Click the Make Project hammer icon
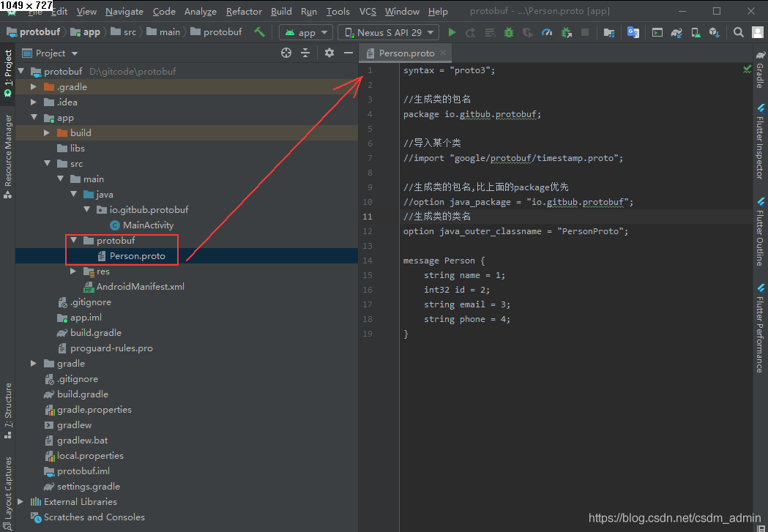 tap(259, 32)
